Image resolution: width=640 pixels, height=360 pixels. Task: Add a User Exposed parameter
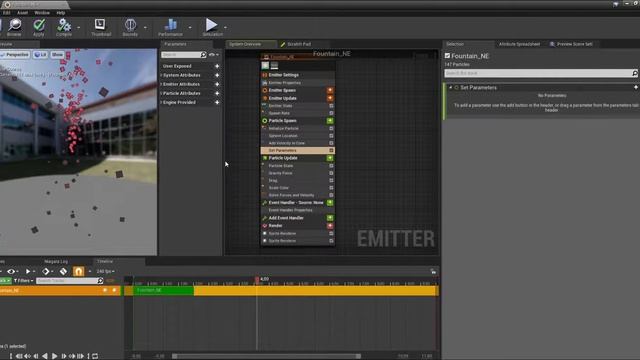(217, 66)
